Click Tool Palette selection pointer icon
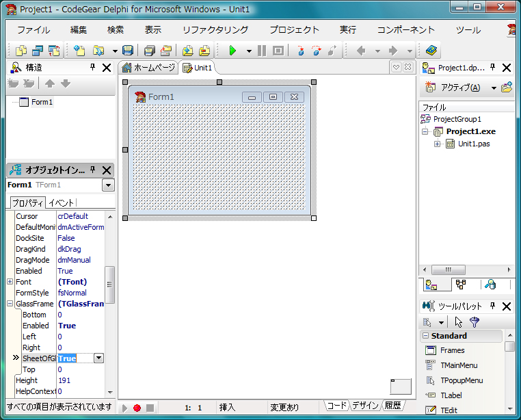521x420 pixels. 459,322
